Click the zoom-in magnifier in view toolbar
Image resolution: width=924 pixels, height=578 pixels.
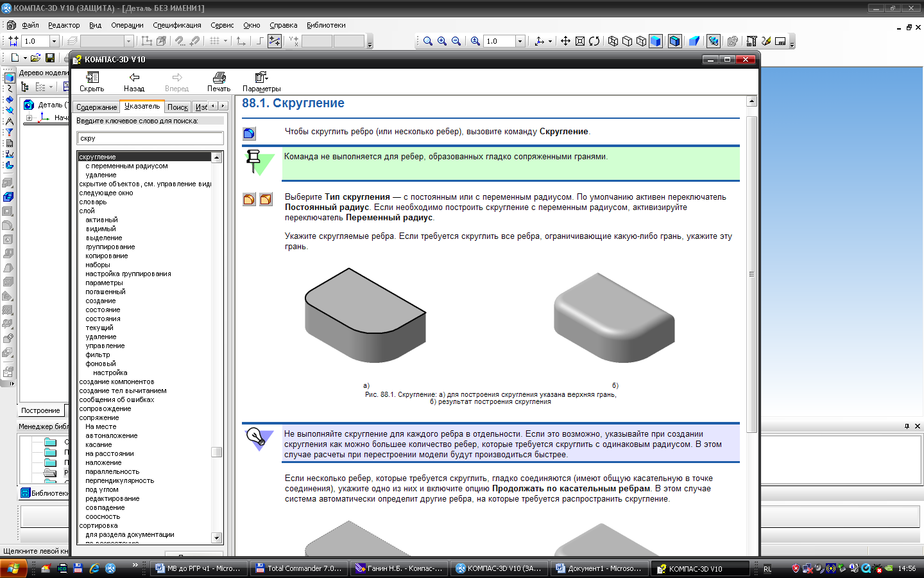(x=442, y=41)
